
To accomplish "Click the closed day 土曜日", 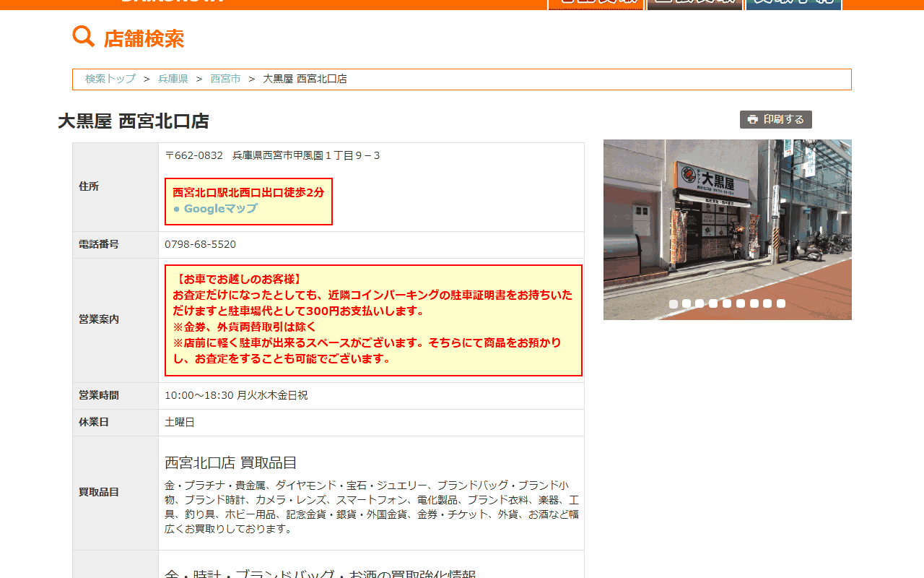I will pyautogui.click(x=180, y=423).
